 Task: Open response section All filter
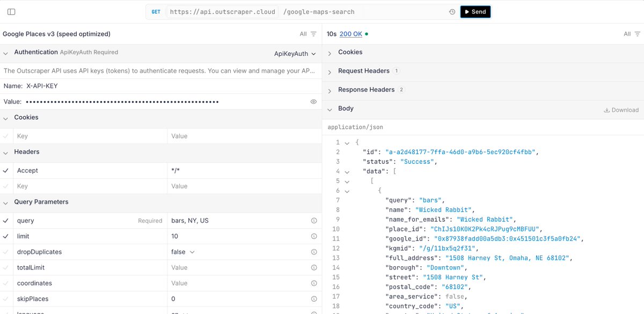tap(632, 34)
